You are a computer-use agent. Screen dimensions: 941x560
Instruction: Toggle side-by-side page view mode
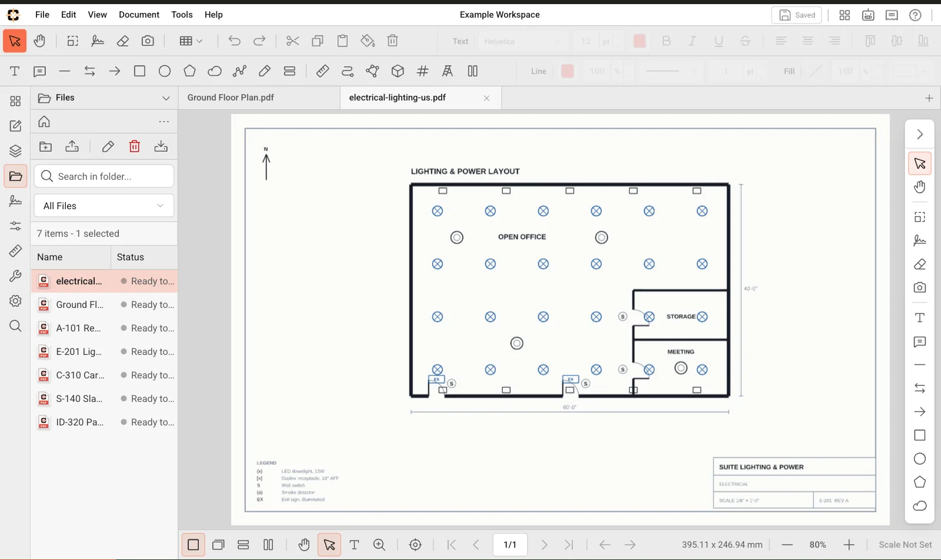pos(268,545)
